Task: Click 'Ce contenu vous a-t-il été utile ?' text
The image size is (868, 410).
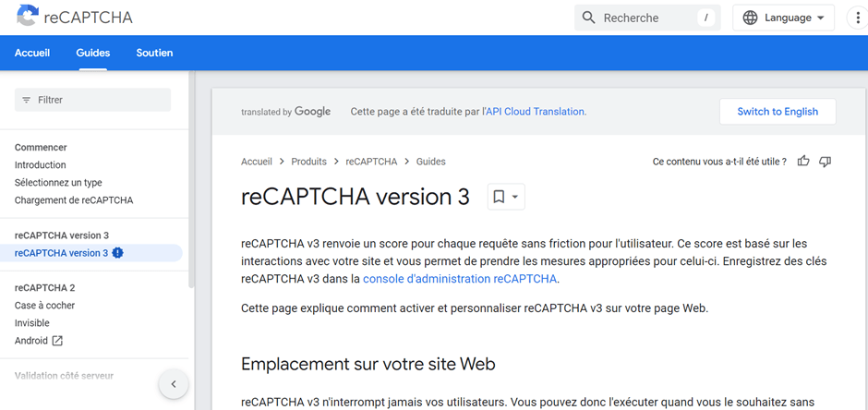Action: 719,162
